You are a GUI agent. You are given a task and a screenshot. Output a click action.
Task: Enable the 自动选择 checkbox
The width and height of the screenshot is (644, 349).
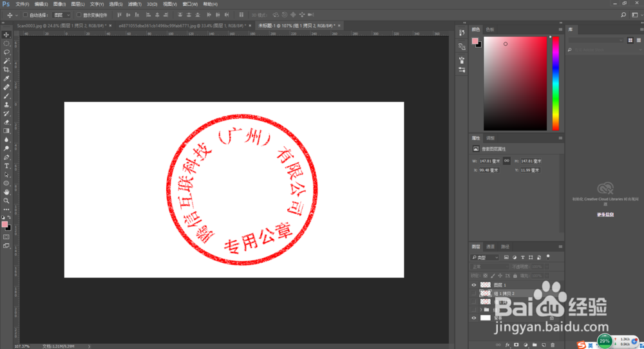25,15
